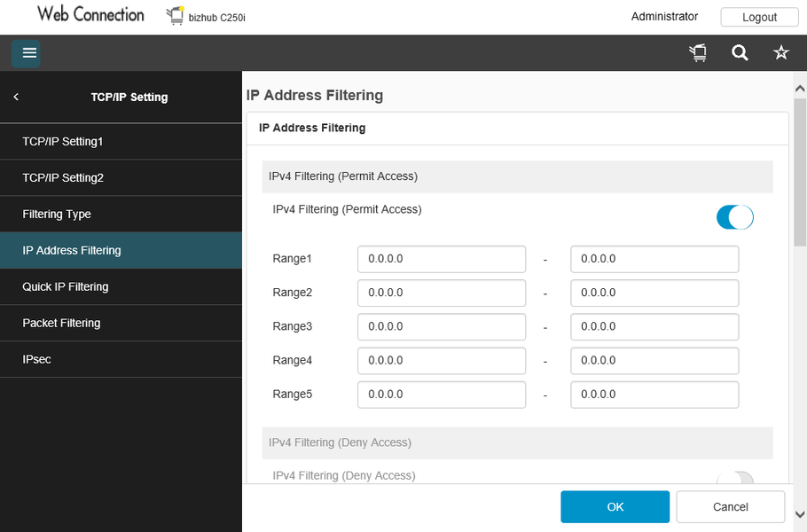Click the Cancel button

coord(730,507)
